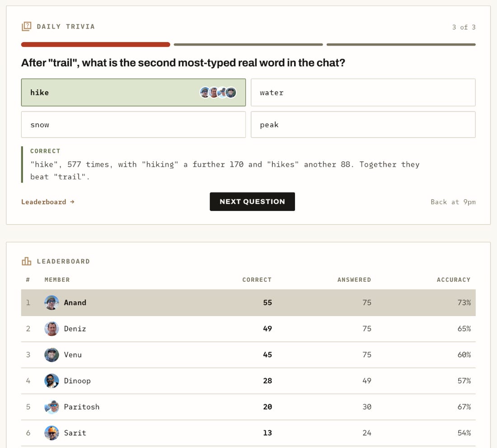Click the red first progress segment

(96, 44)
